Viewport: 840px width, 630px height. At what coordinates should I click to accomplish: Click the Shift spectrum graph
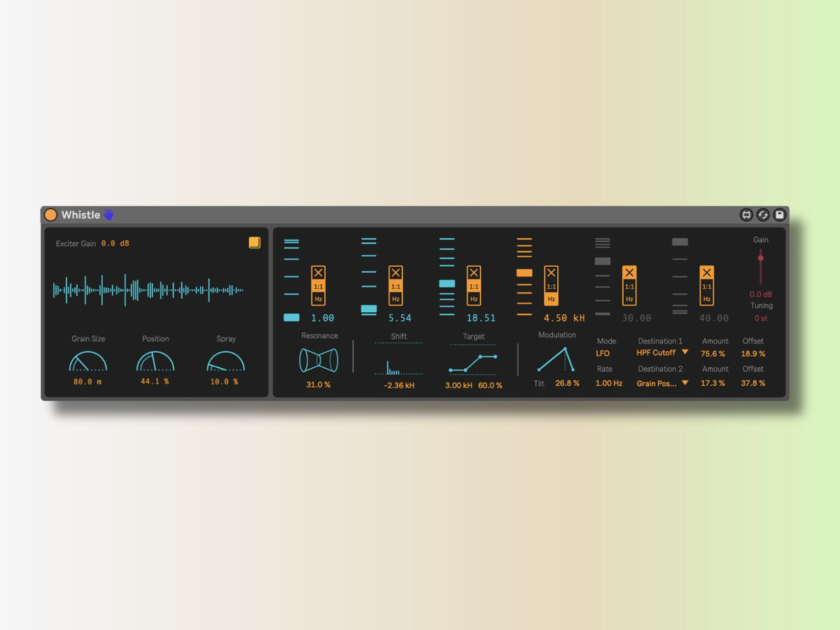point(399,360)
